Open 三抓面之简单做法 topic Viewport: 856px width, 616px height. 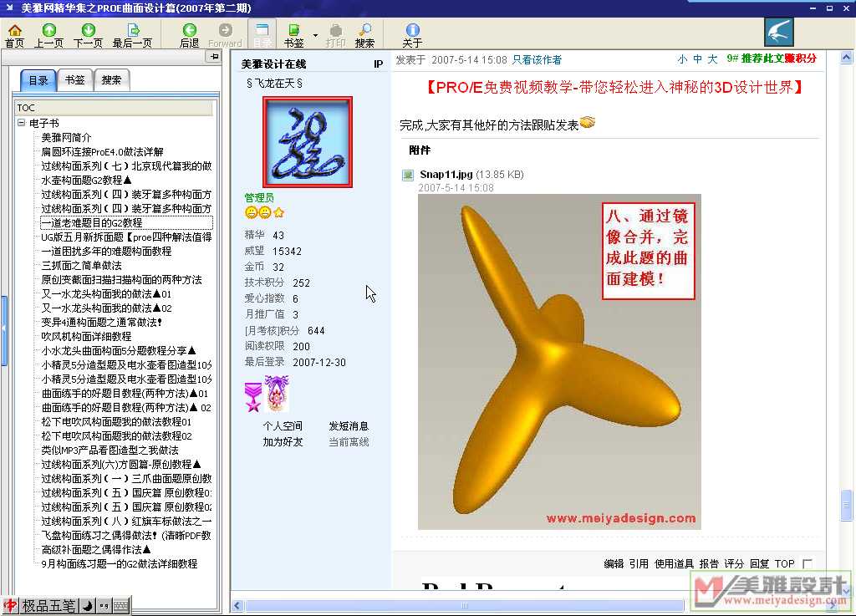(81, 265)
